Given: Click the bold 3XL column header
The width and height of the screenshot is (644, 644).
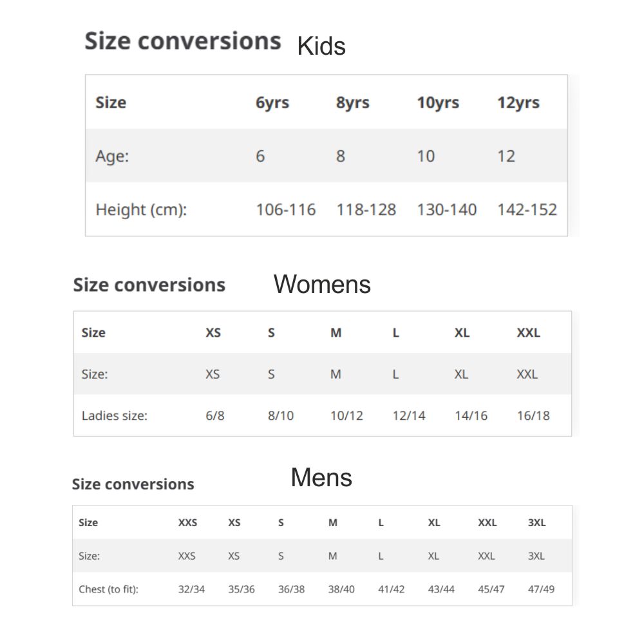Looking at the screenshot, I should click(536, 522).
